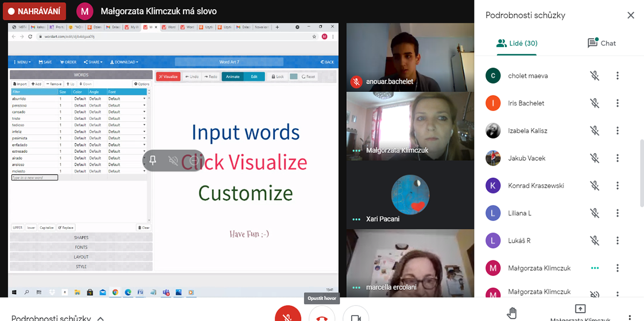
Task: Select the Lidé (30) tab
Action: [x=517, y=43]
